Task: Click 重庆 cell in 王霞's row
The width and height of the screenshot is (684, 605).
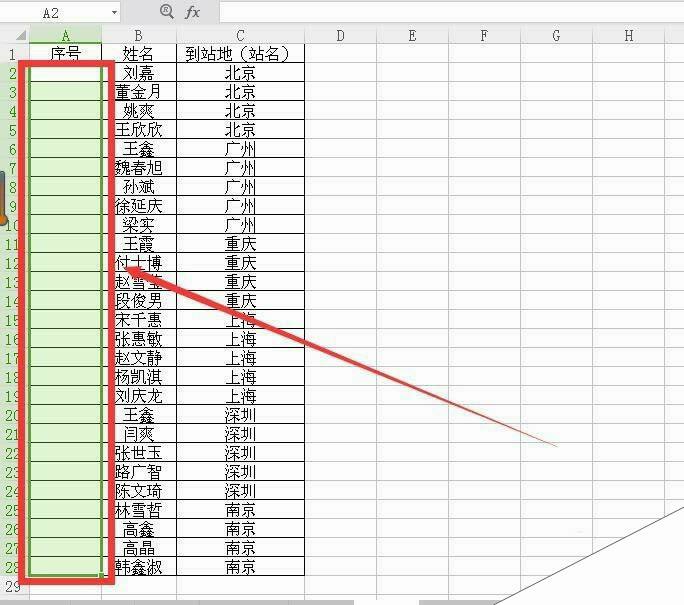Action: coord(240,243)
